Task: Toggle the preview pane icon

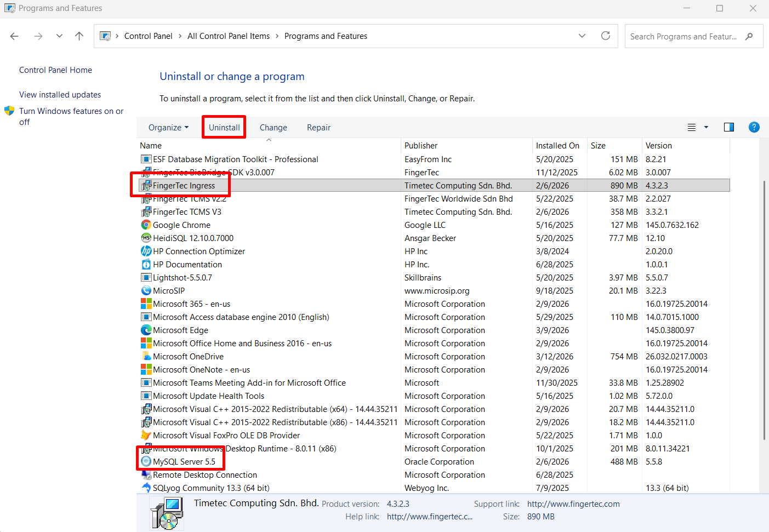Action: (728, 127)
